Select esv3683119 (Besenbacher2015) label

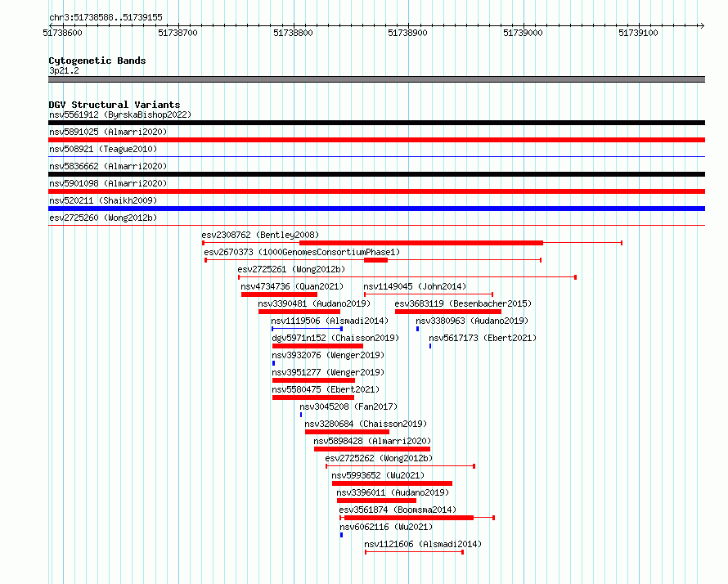click(x=463, y=303)
